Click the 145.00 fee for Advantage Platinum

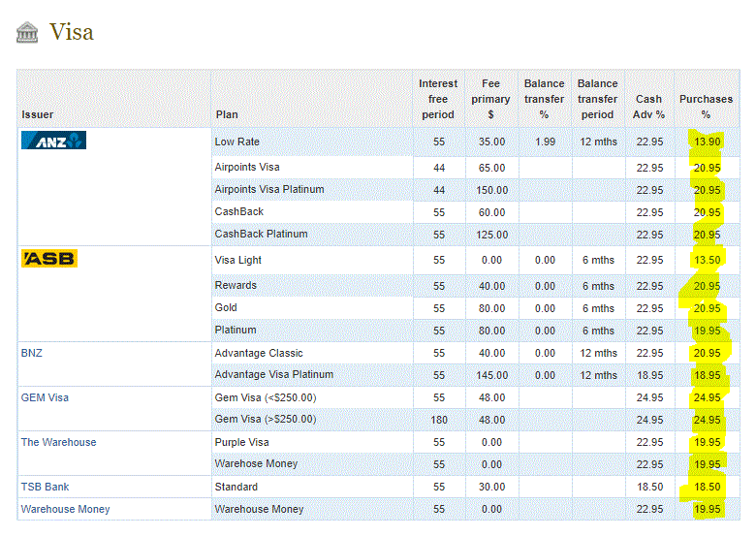point(492,375)
